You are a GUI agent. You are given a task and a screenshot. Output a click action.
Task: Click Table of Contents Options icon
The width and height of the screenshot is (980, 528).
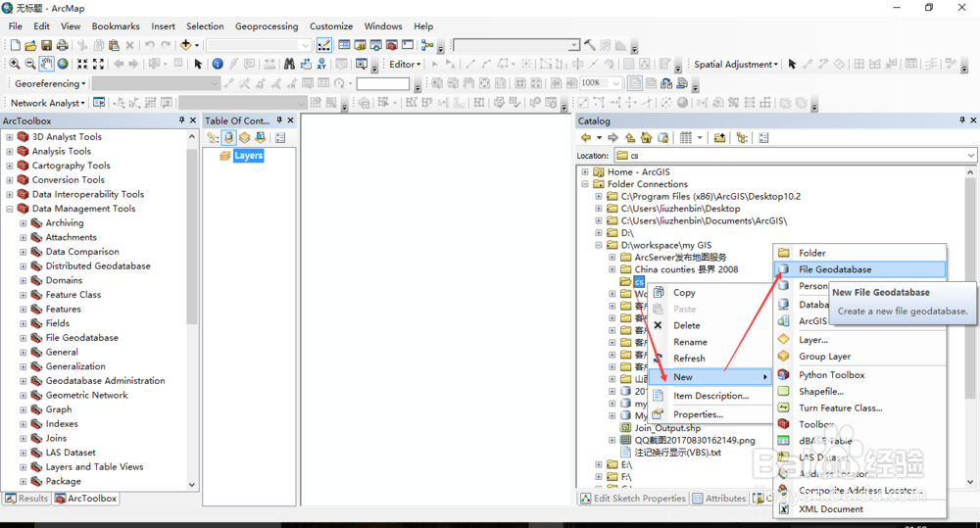coord(280,138)
